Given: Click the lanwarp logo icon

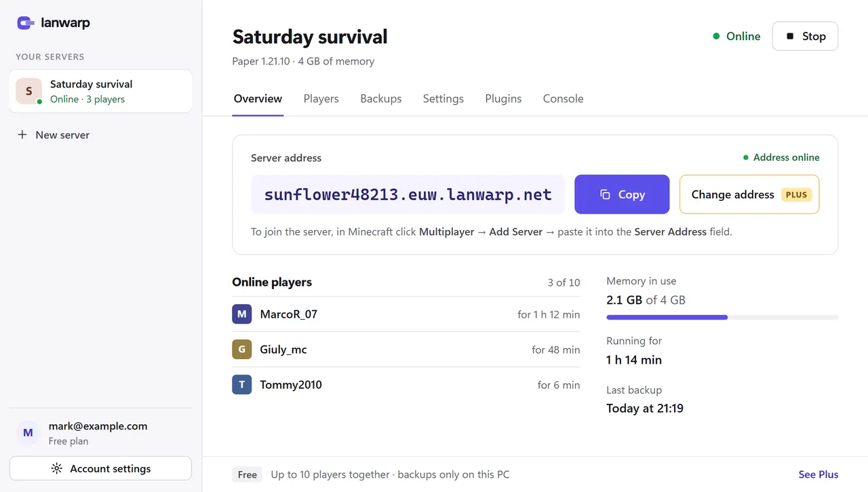Looking at the screenshot, I should (26, 23).
